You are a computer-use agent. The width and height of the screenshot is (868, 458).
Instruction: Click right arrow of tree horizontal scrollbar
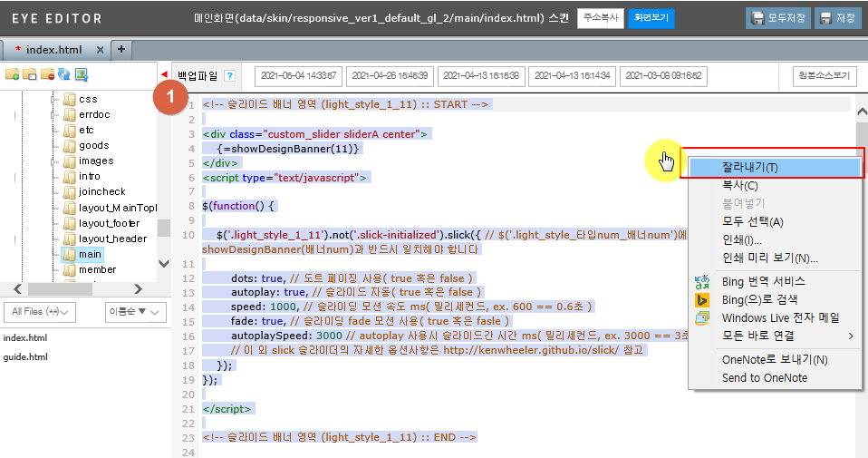tap(139, 289)
